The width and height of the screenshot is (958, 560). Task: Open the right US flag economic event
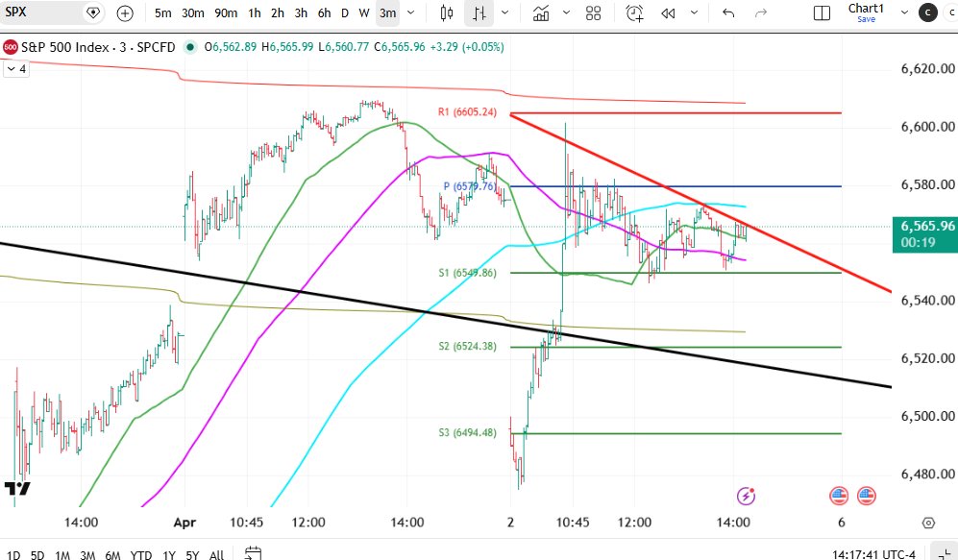click(x=867, y=496)
